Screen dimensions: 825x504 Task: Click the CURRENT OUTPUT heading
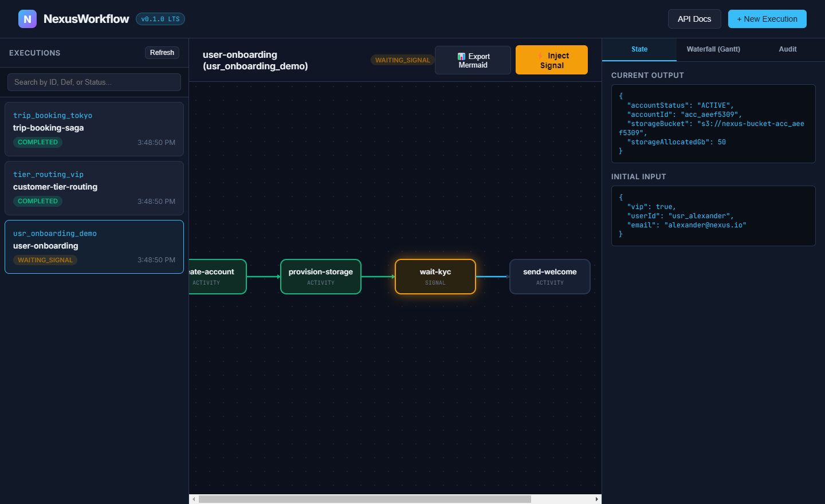tap(647, 75)
